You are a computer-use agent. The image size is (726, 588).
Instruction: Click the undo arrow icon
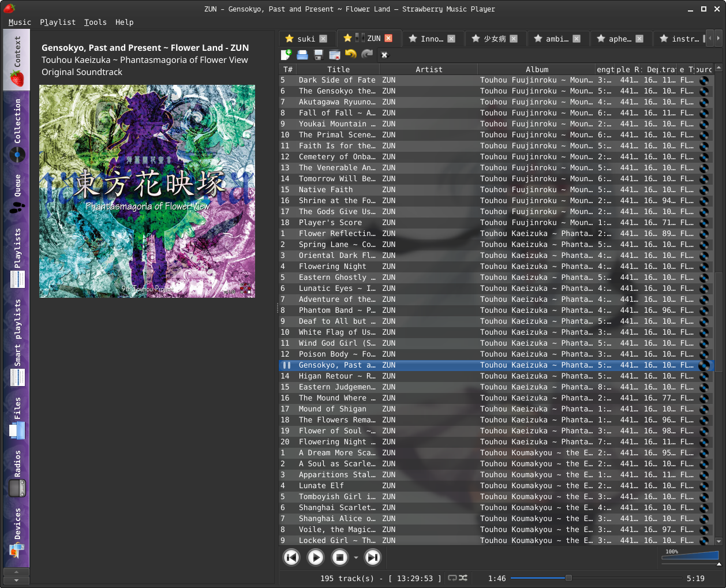[351, 54]
